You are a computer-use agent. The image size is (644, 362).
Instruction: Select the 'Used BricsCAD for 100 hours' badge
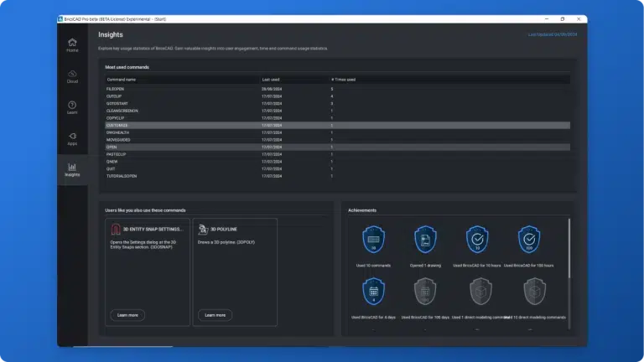pyautogui.click(x=530, y=240)
